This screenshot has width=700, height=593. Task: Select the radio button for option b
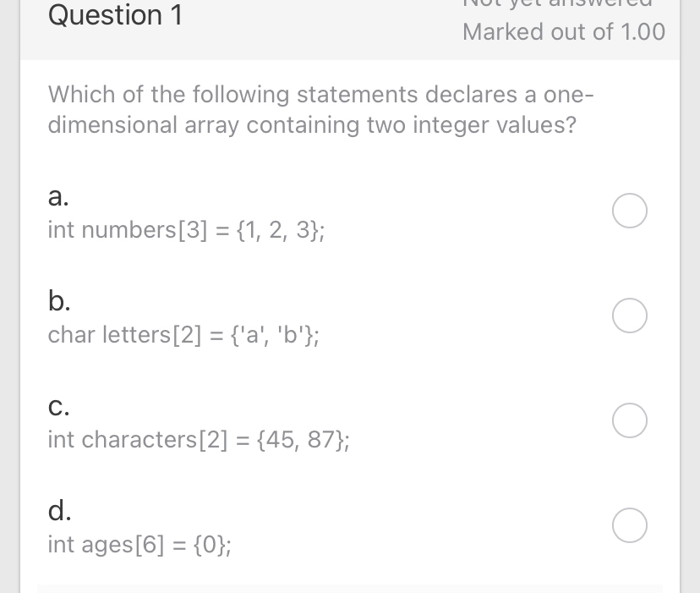(630, 316)
